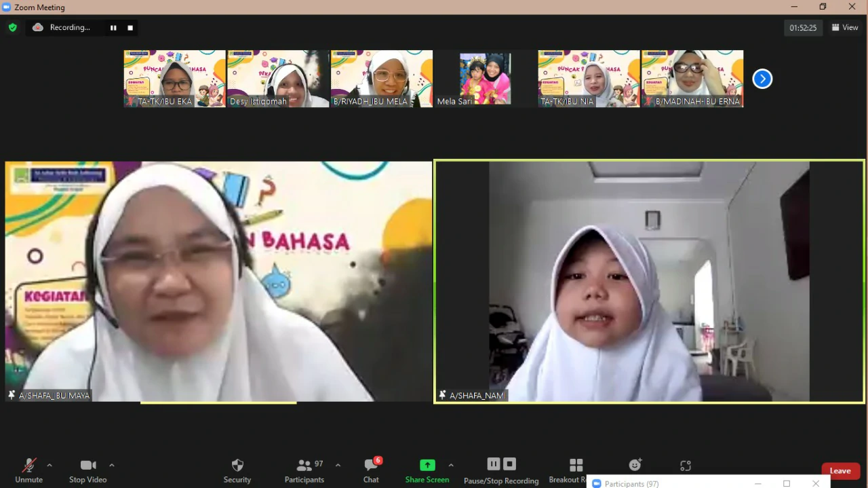Open Breakout Rooms
The width and height of the screenshot is (868, 488).
point(576,470)
